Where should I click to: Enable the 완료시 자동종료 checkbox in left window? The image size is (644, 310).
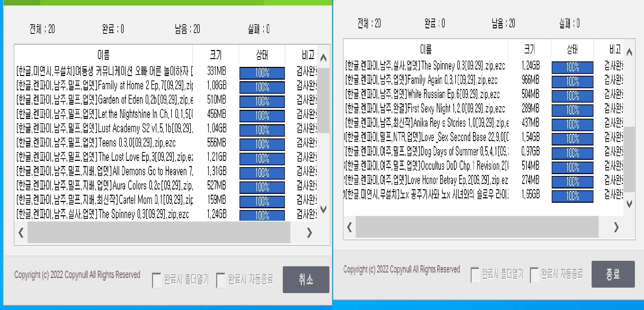[x=221, y=279]
